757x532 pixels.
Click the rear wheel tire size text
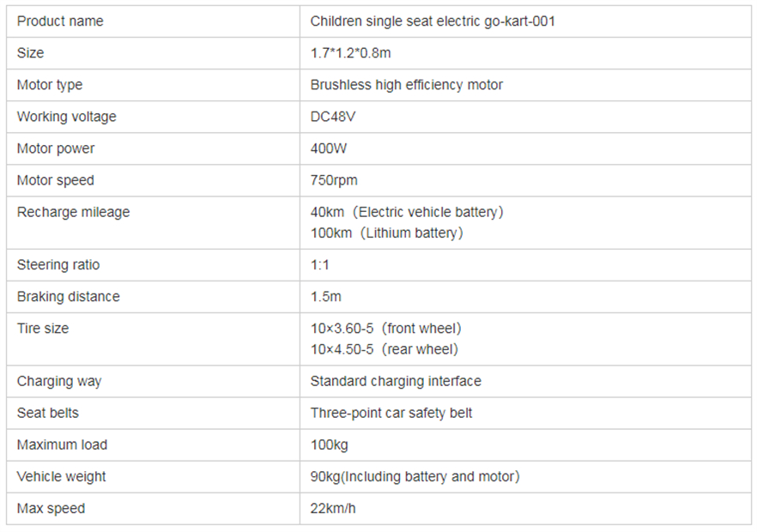click(384, 349)
